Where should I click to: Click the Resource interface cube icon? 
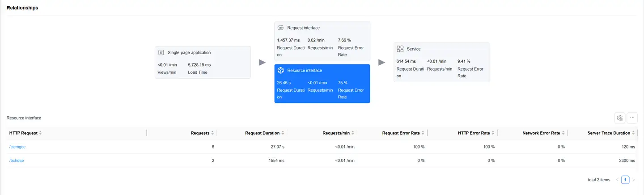tap(280, 70)
